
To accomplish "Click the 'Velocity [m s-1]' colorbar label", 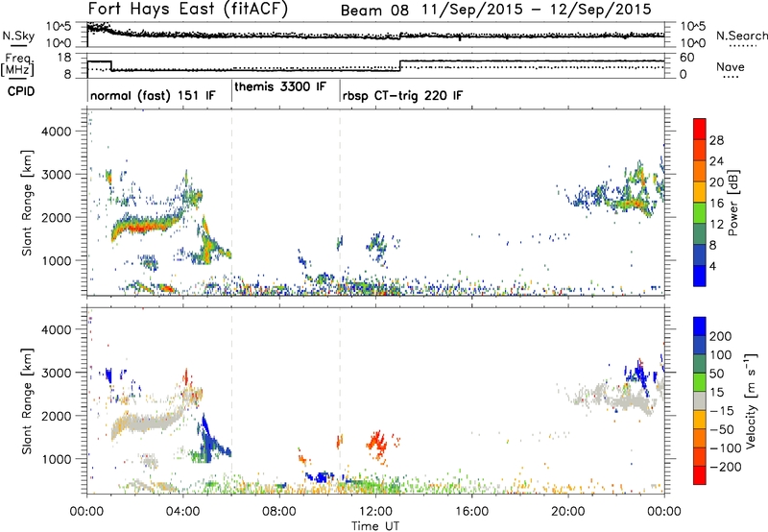I will (751, 400).
